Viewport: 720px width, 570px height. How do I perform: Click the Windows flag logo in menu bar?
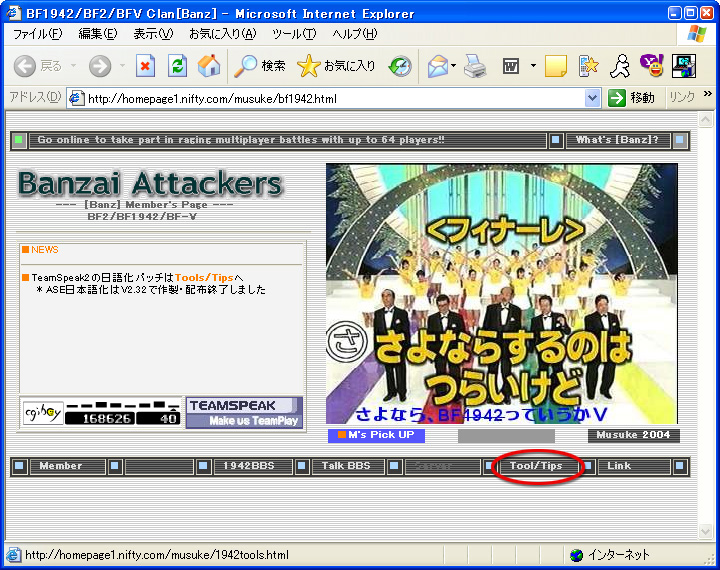coord(697,34)
